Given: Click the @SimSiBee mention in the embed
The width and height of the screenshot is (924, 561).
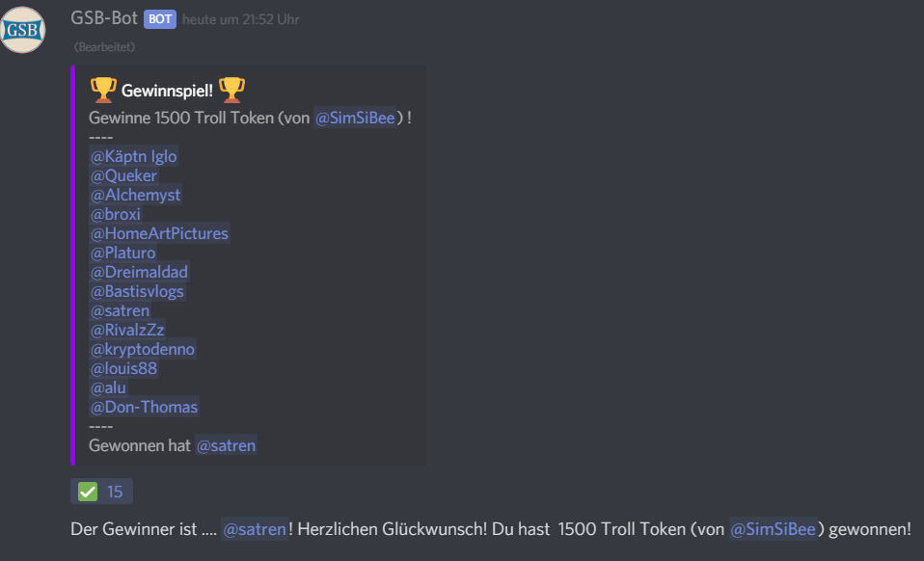Looking at the screenshot, I should click(x=355, y=118).
